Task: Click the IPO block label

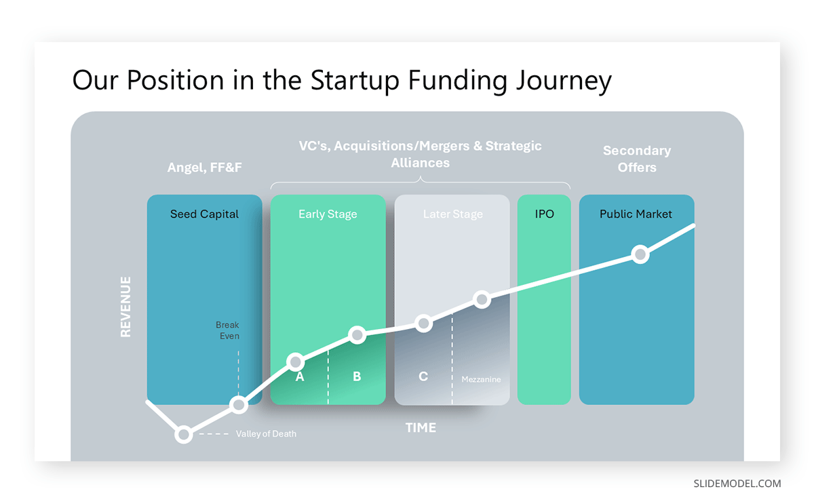Action: click(x=544, y=214)
